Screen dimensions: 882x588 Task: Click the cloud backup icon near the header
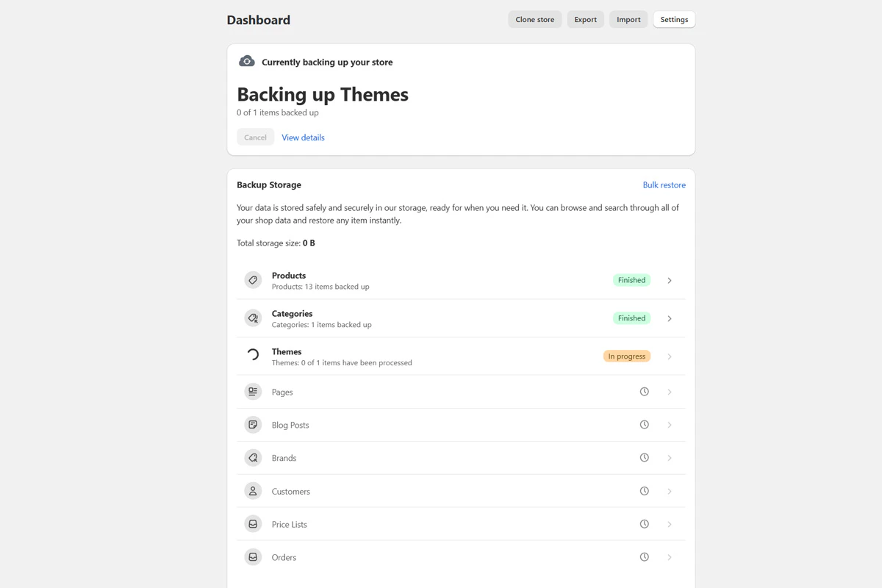(246, 61)
